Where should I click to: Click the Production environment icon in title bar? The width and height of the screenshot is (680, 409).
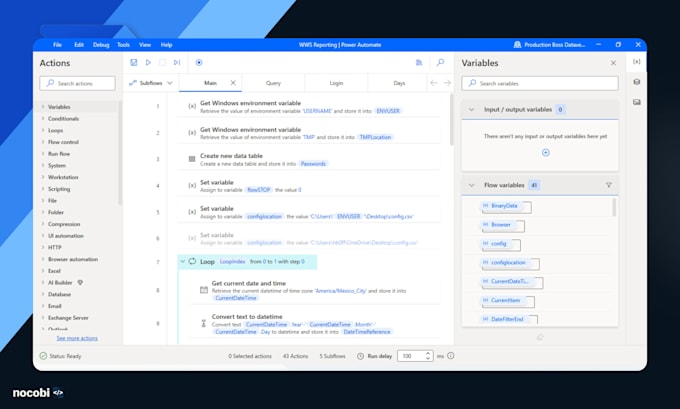point(517,45)
